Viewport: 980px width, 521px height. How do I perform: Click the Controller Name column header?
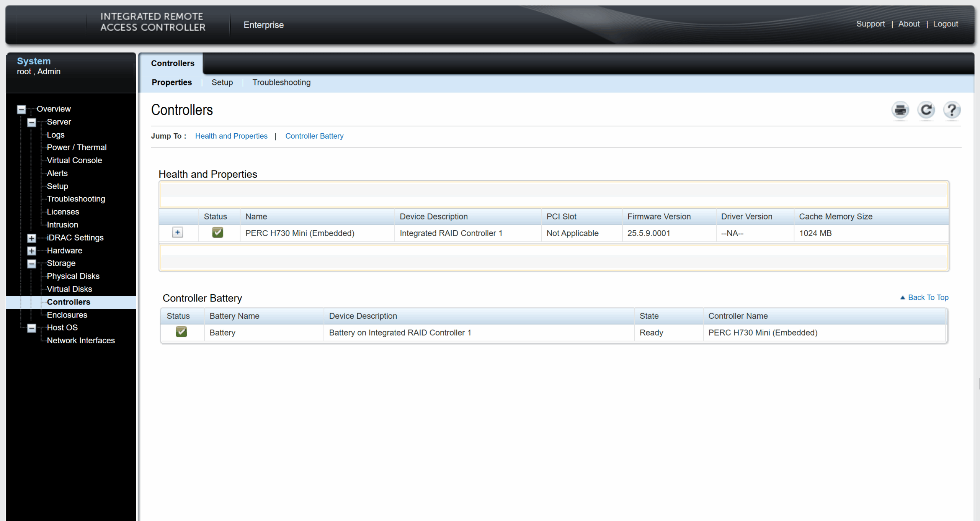pyautogui.click(x=825, y=316)
